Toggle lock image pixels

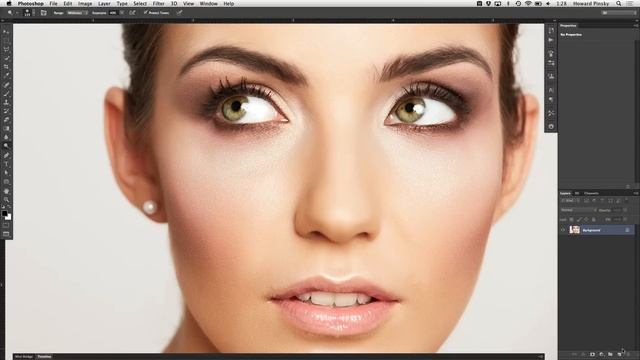coord(579,220)
